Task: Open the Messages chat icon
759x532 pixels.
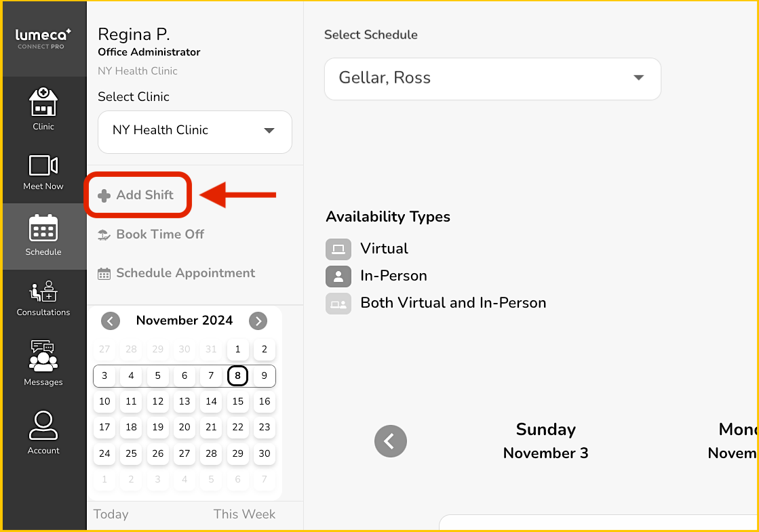Action: 43,356
